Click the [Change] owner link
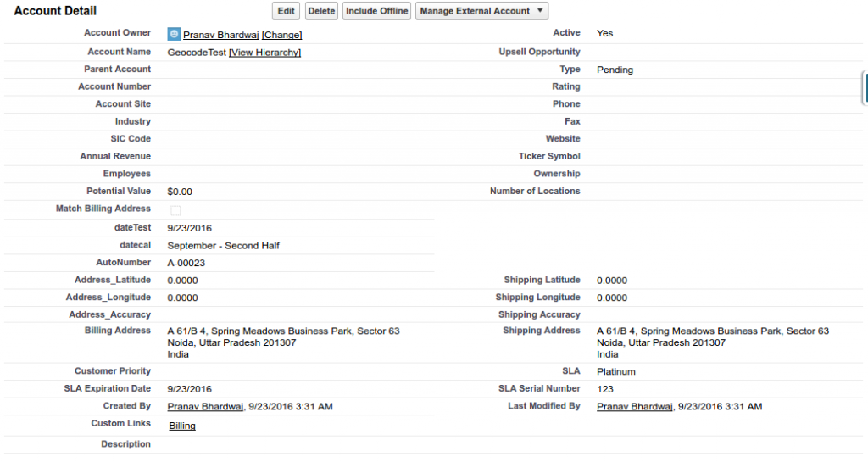 (281, 35)
